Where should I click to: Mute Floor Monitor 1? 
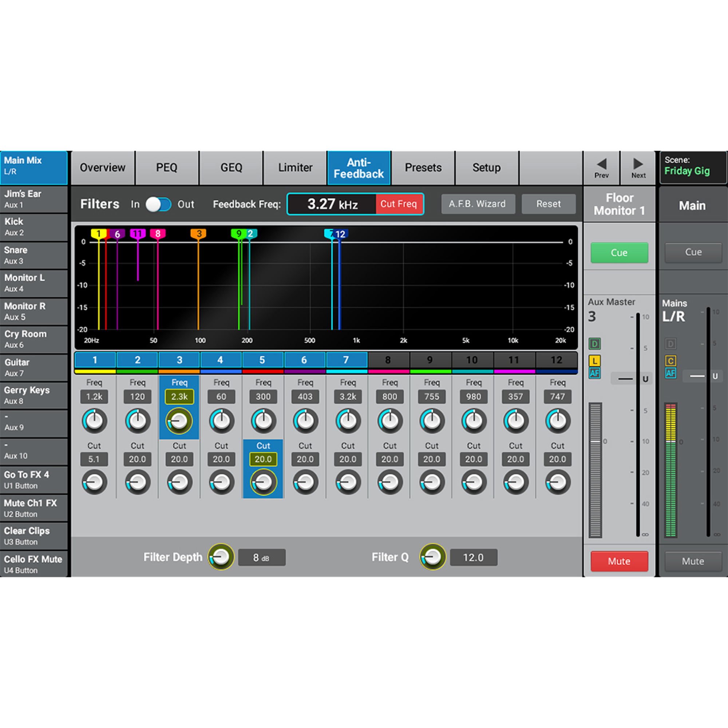(x=619, y=561)
